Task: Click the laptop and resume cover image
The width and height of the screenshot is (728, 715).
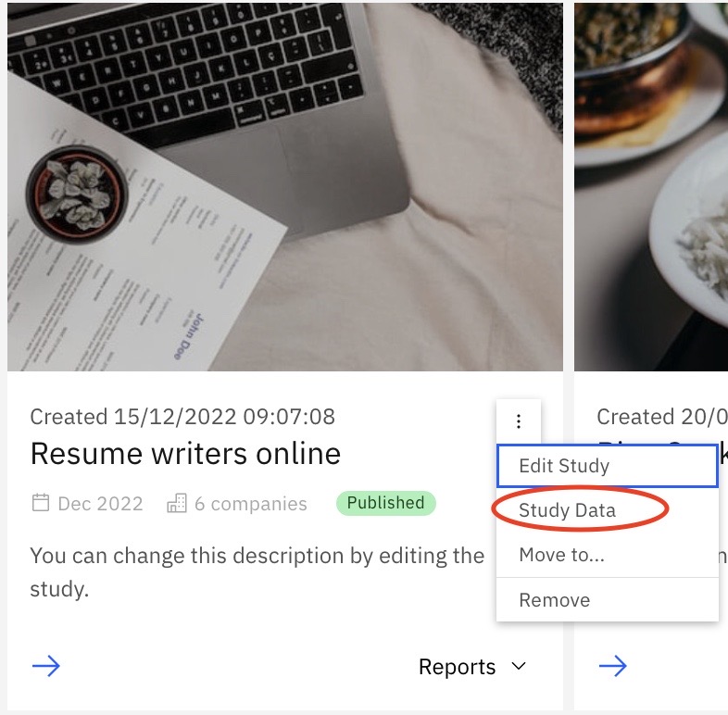Action: click(285, 187)
